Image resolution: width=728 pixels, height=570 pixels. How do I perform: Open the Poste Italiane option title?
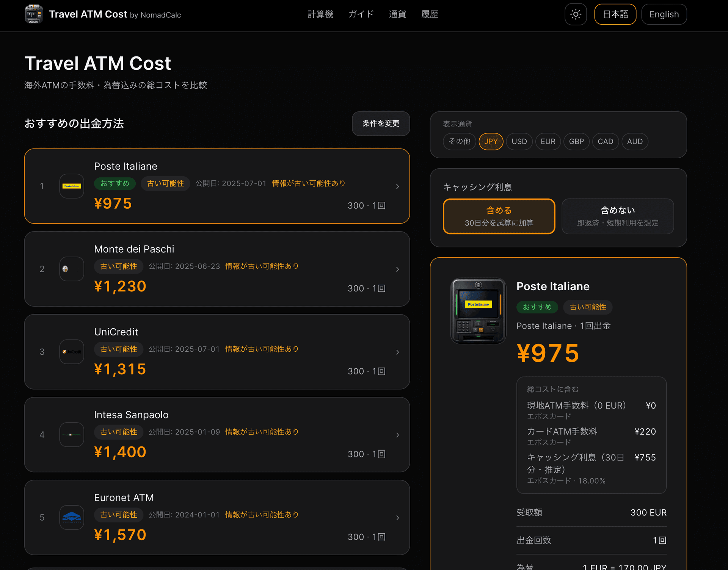(126, 166)
